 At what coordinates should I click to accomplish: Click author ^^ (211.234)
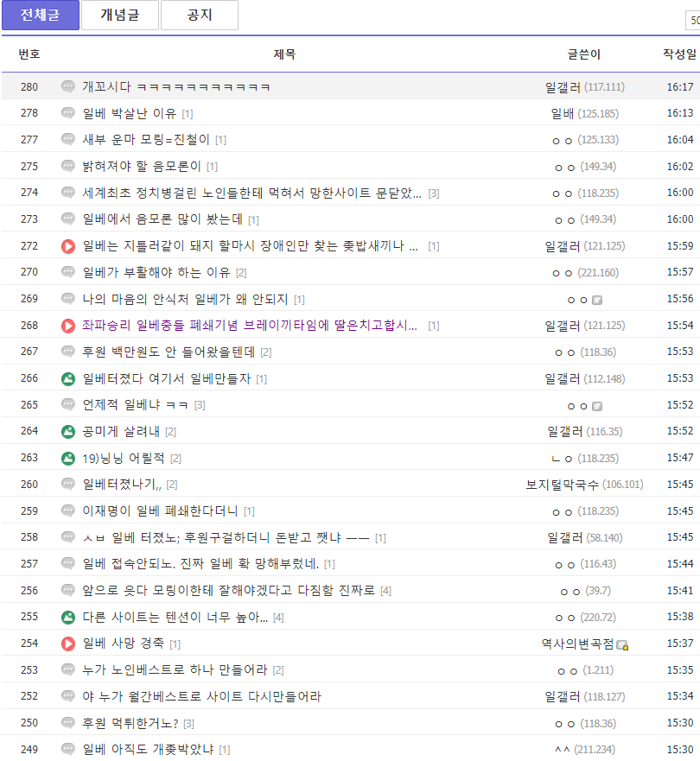tap(585, 750)
